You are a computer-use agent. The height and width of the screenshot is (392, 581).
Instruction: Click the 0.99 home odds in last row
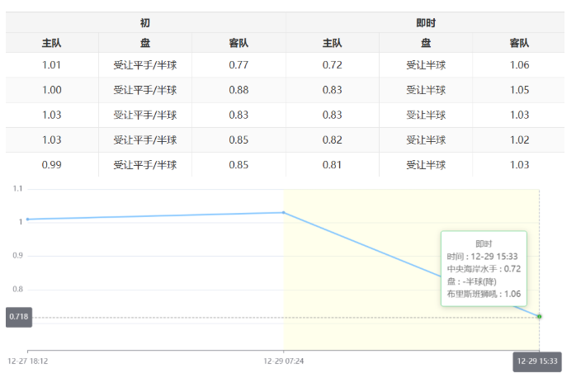tap(52, 165)
